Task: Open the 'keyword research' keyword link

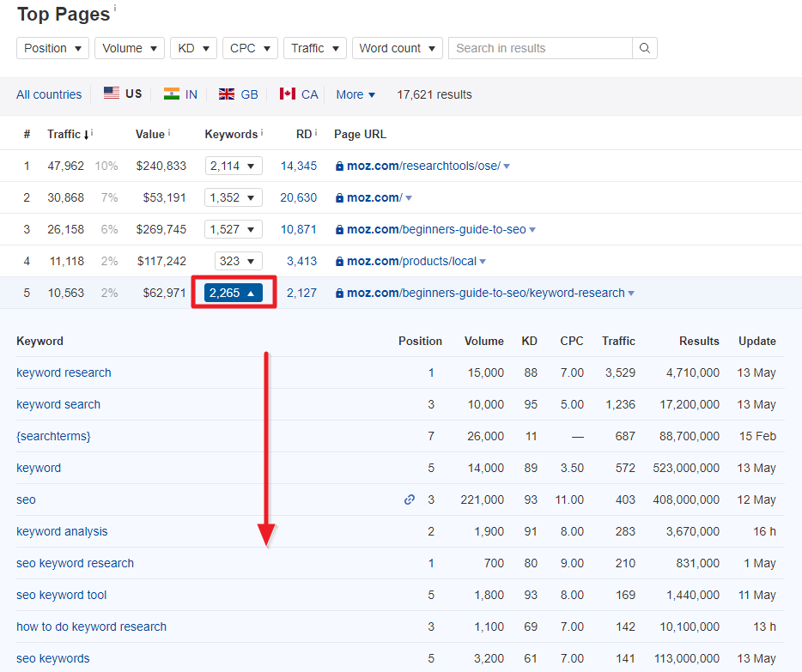Action: click(x=64, y=372)
